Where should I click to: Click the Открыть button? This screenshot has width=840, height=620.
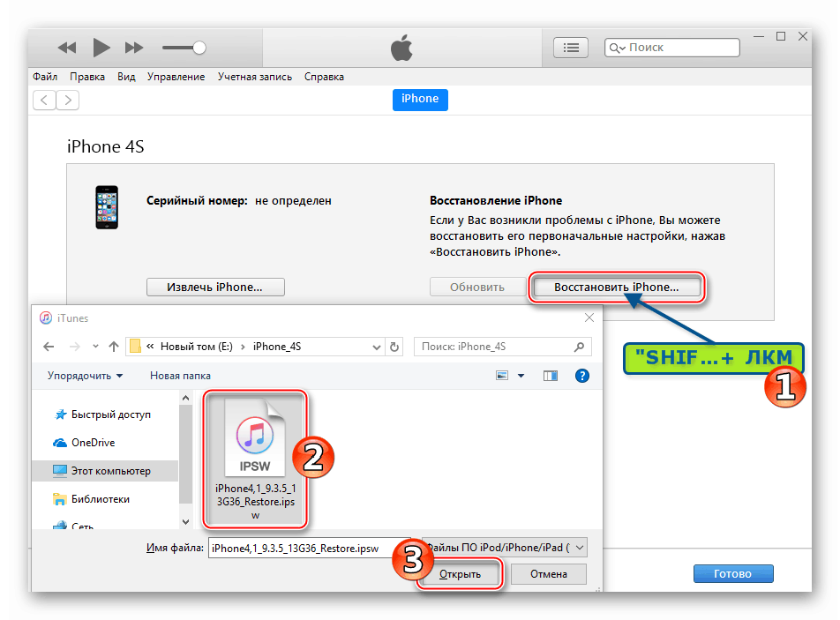pyautogui.click(x=460, y=574)
